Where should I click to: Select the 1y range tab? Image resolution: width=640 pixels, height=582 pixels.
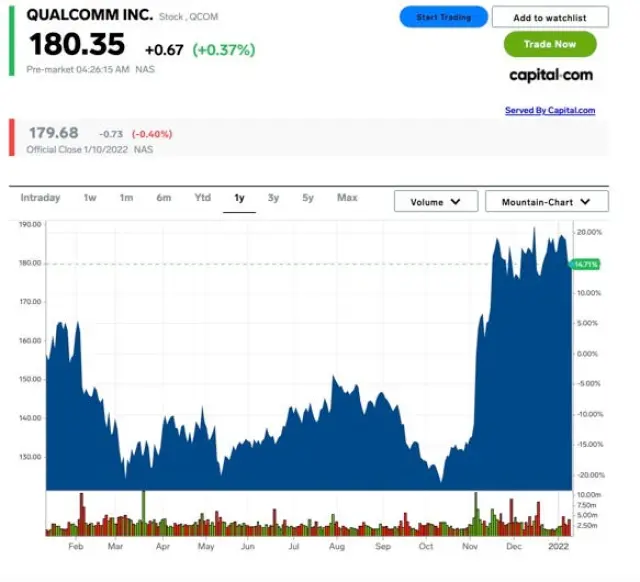239,198
